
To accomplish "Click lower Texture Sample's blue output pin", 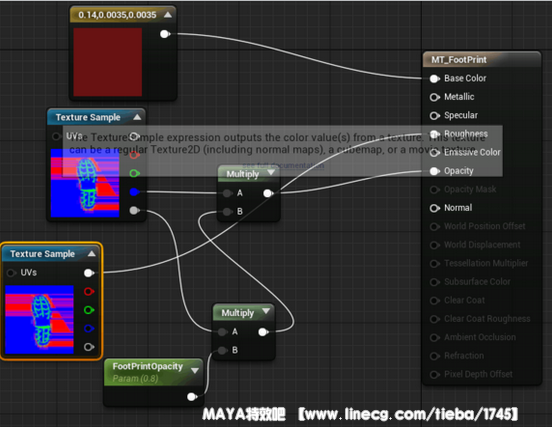I will [x=88, y=329].
